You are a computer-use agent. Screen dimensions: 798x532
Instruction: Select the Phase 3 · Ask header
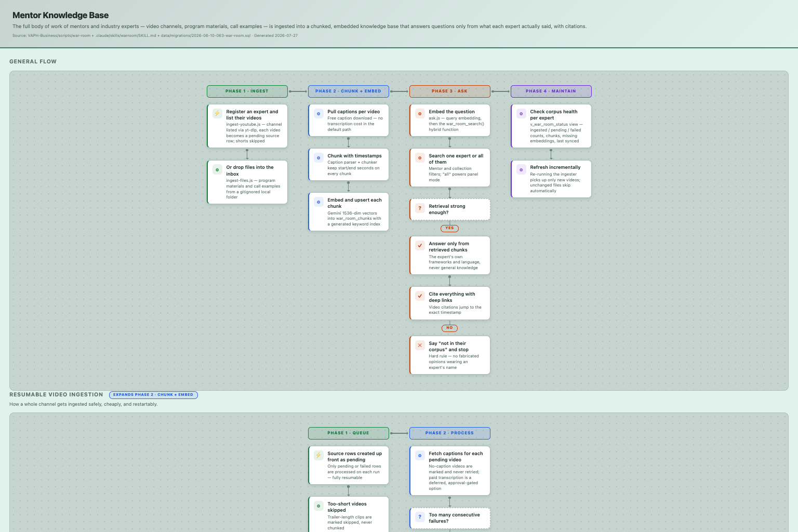[x=450, y=91]
